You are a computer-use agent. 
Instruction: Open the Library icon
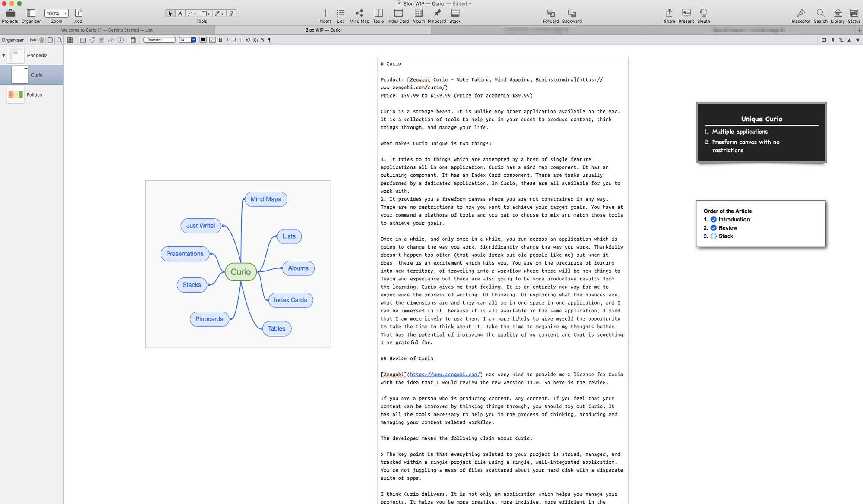(x=838, y=13)
